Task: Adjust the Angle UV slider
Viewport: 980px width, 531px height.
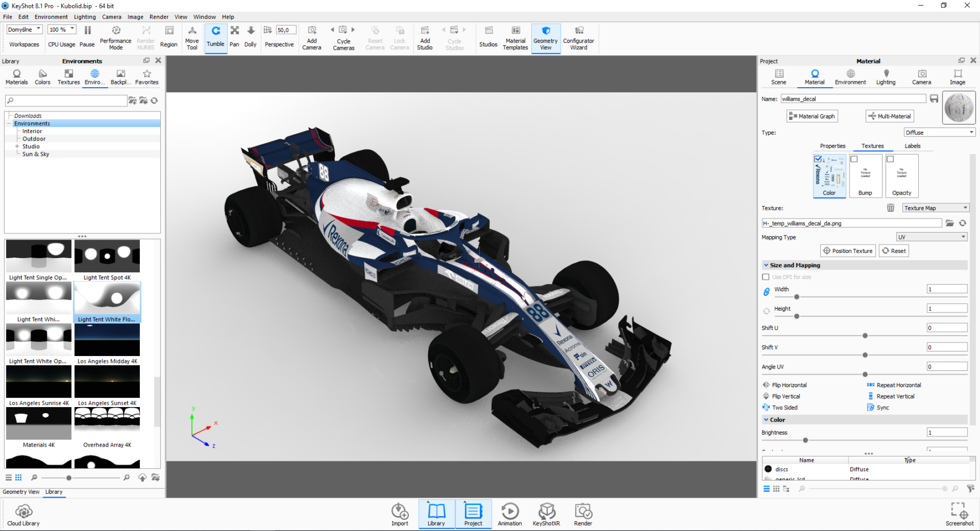Action: (865, 375)
